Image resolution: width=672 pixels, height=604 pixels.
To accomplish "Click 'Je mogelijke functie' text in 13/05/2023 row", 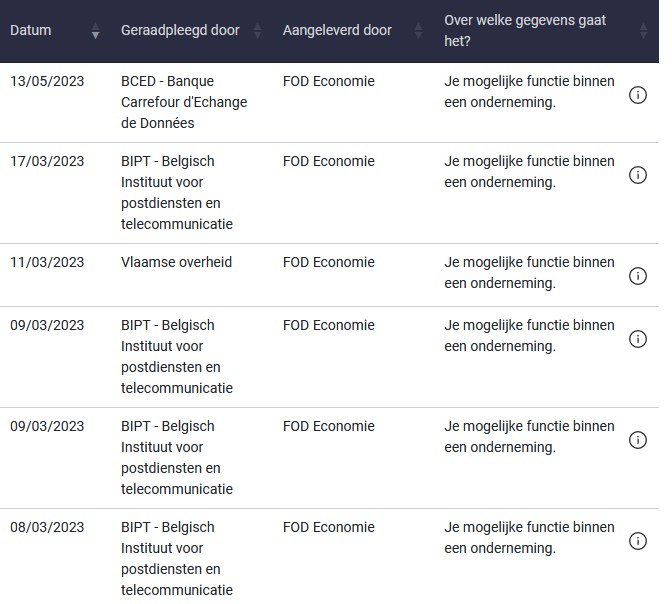I will click(529, 91).
